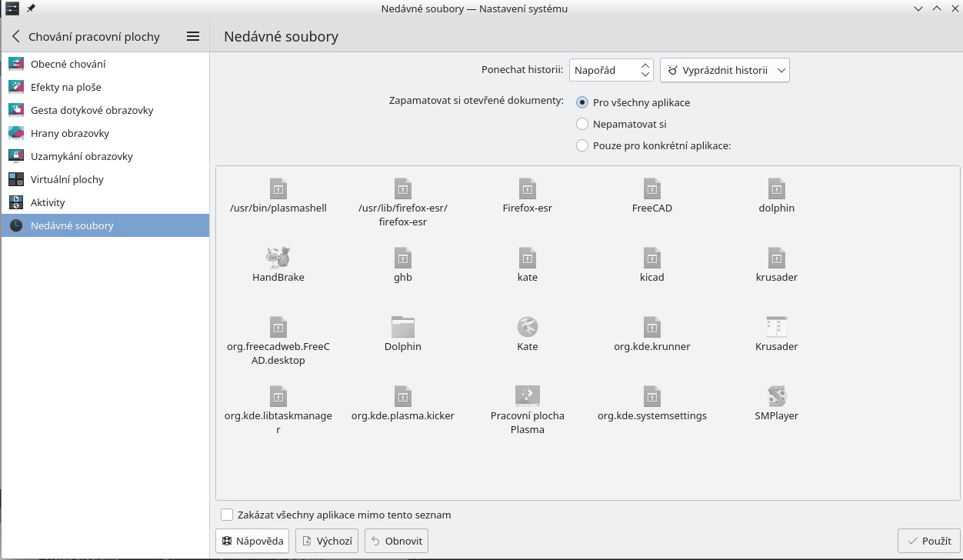963x560 pixels.
Task: Select the Firefox-esr application icon
Action: [x=528, y=188]
